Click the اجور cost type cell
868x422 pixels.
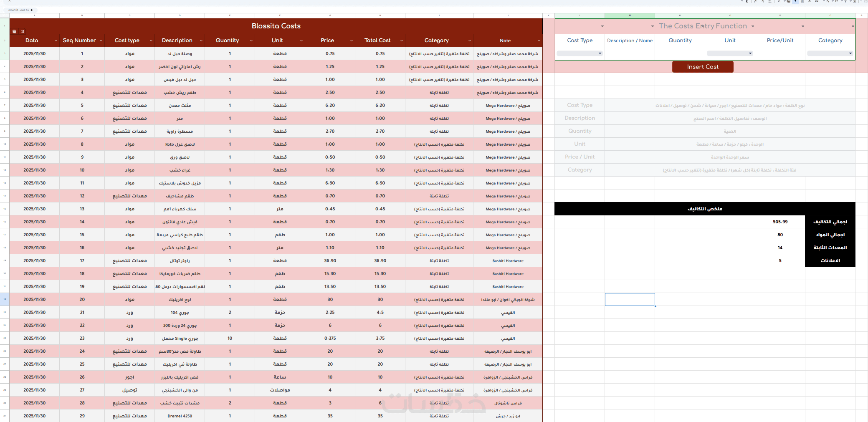click(x=129, y=377)
